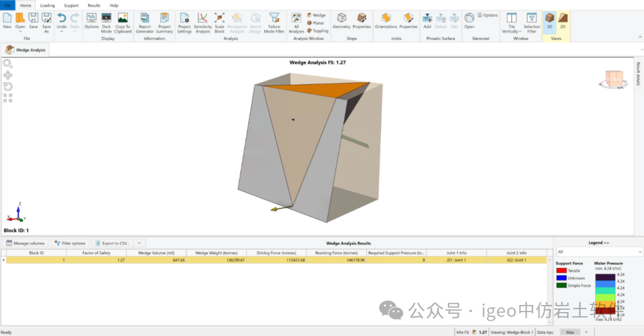Select the results row with Block ID 1
Image resolution: width=644 pixels, height=336 pixels.
tap(276, 260)
